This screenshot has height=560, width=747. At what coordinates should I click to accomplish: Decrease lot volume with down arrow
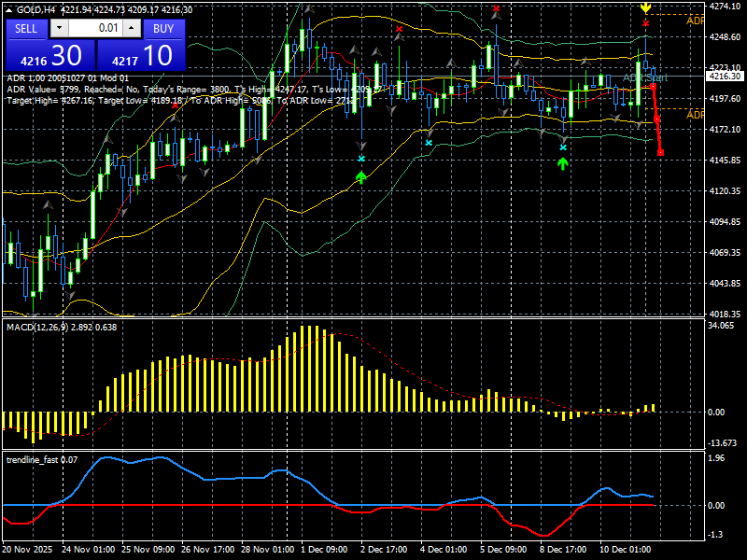[x=60, y=28]
